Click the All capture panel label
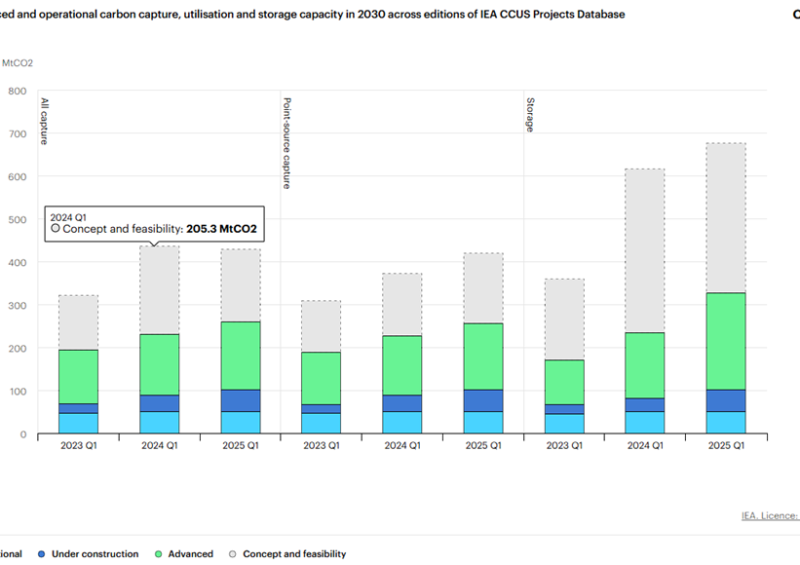The image size is (800, 565). [x=44, y=120]
